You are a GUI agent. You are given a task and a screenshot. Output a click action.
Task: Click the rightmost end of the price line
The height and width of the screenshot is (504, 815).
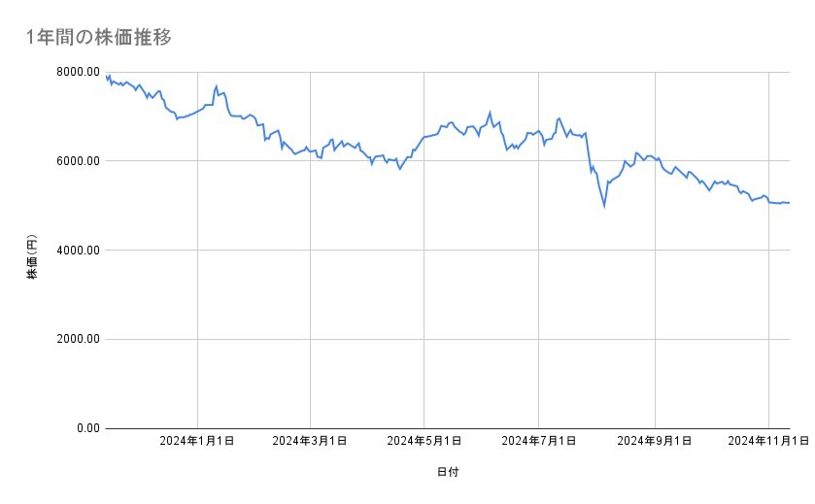coord(789,202)
